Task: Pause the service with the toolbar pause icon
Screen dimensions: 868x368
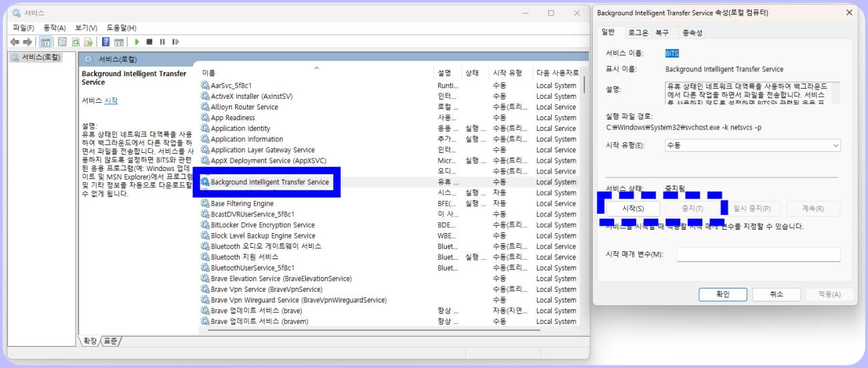Action: click(162, 41)
